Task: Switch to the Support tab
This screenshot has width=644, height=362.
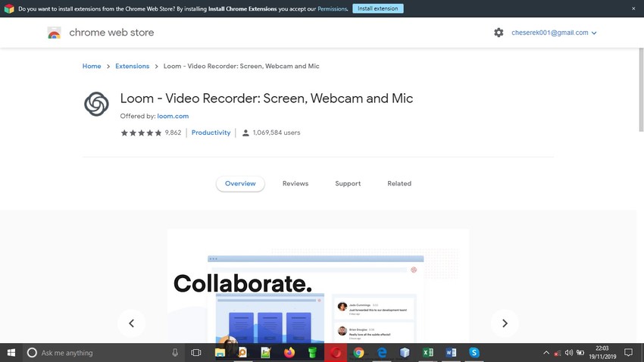Action: tap(348, 183)
